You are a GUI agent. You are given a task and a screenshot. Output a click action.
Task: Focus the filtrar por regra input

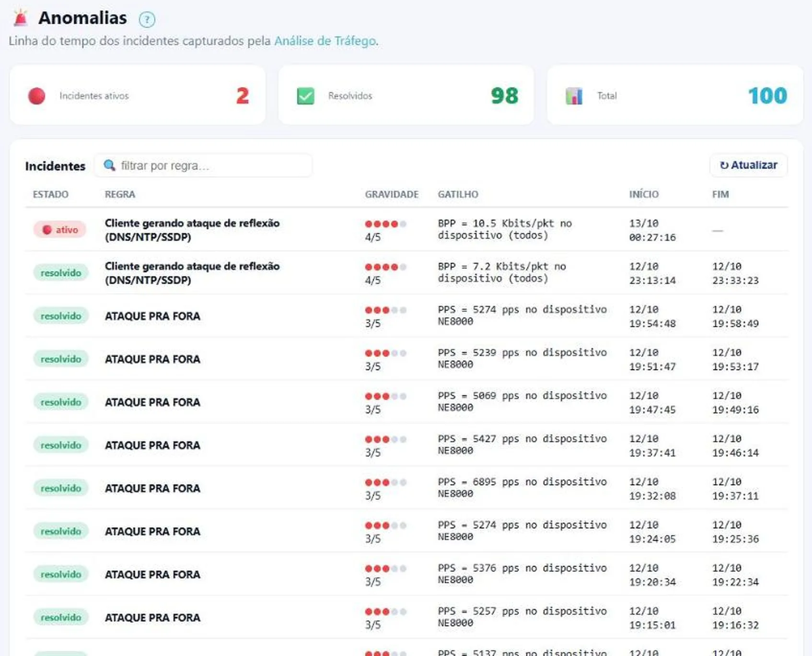(x=203, y=165)
